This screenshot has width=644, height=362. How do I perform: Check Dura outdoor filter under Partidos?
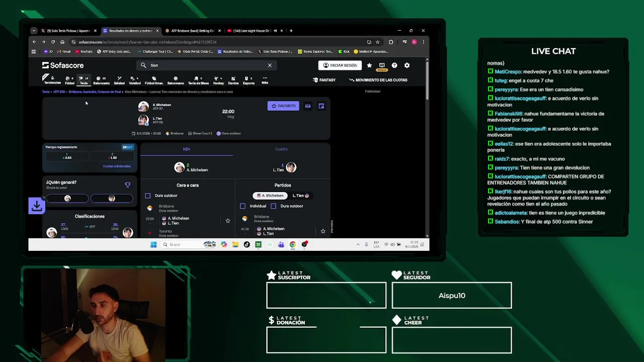(273, 206)
